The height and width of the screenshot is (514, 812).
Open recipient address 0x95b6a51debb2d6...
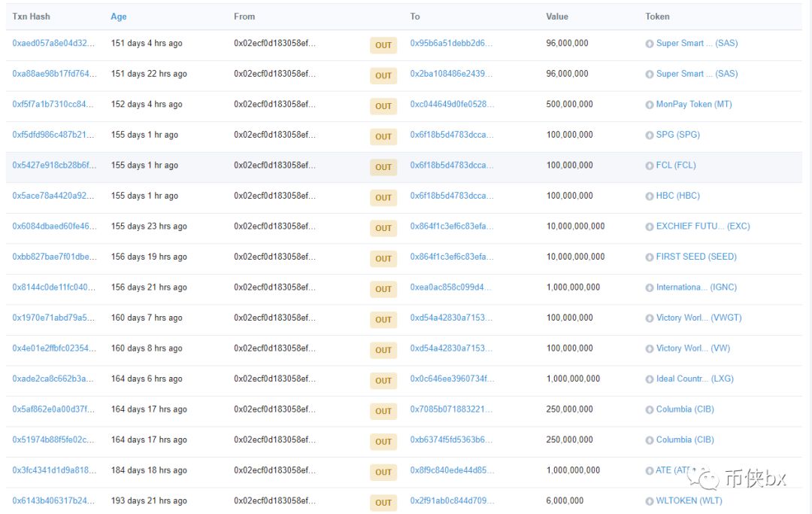pyautogui.click(x=451, y=44)
